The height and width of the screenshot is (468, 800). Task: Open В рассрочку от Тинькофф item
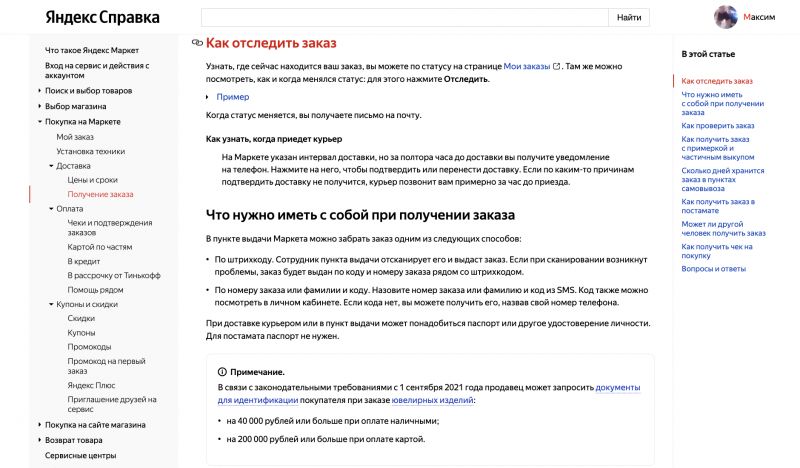click(x=114, y=276)
